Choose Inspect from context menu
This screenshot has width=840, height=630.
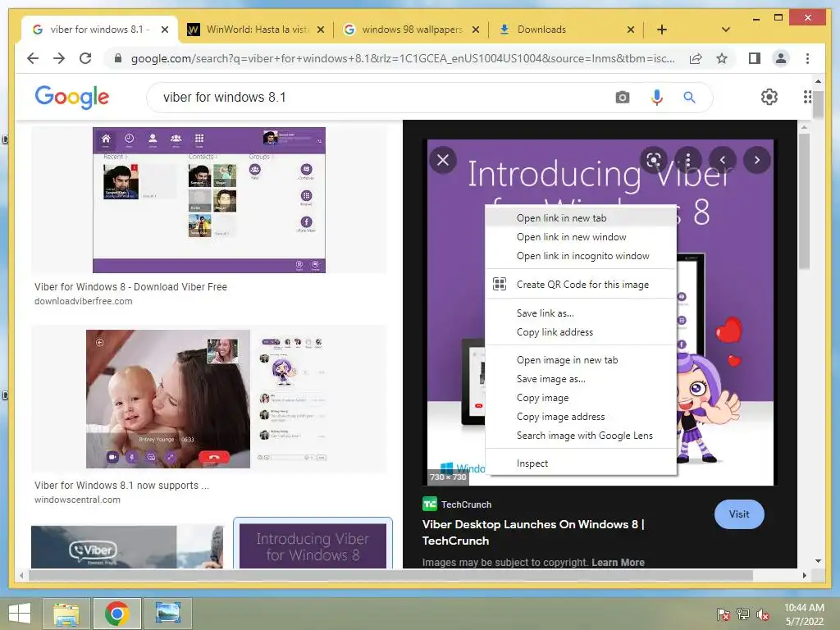(x=581, y=463)
